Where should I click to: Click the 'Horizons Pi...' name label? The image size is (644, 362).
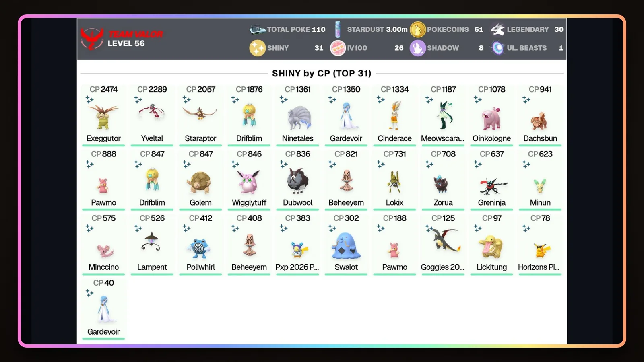coord(539,267)
